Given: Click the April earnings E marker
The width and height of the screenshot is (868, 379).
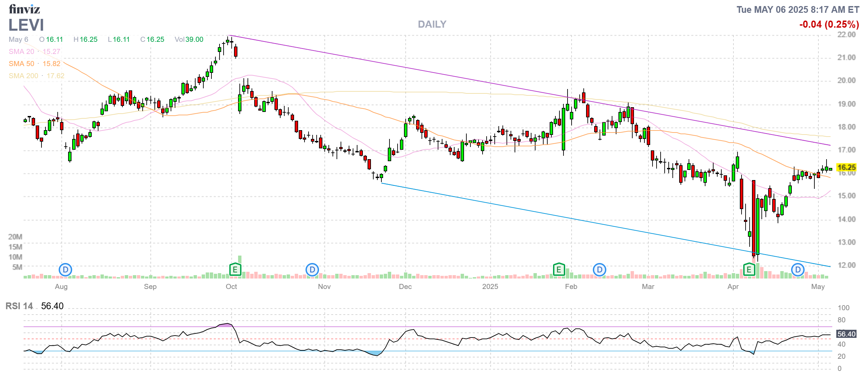Looking at the screenshot, I should [749, 269].
